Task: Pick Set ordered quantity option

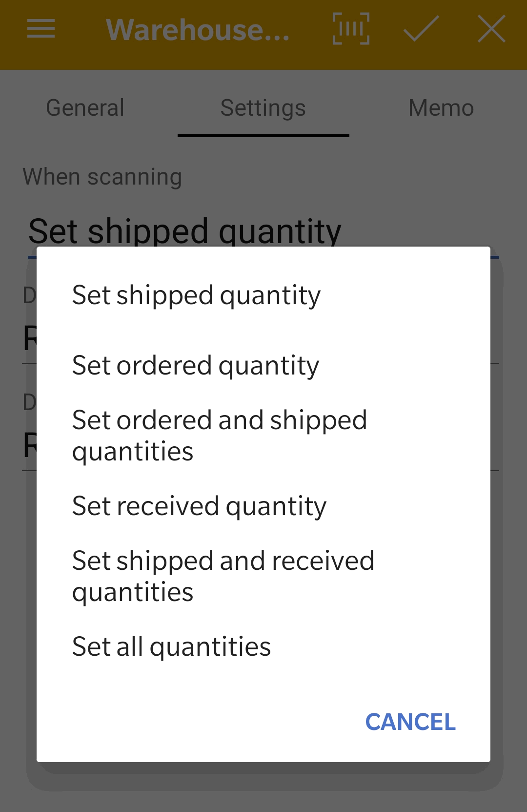Action: coord(263,365)
